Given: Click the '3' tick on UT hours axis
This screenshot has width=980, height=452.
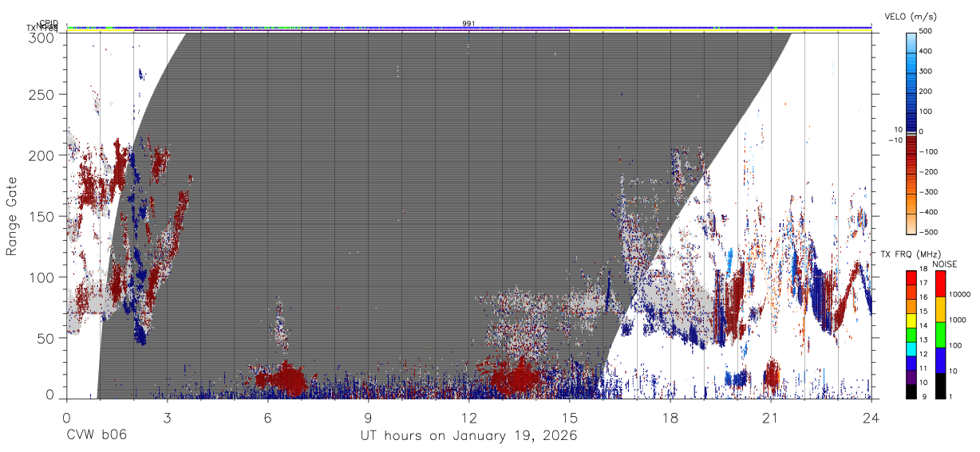Looking at the screenshot, I should click(x=167, y=417).
